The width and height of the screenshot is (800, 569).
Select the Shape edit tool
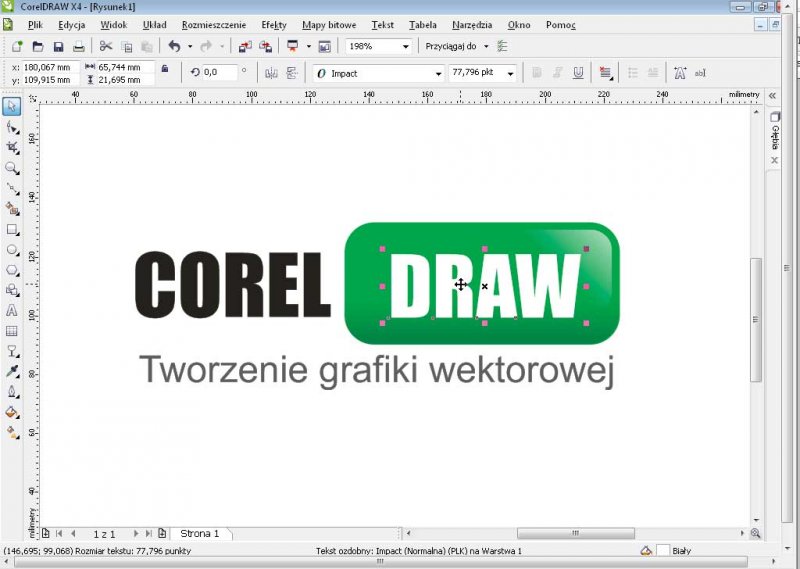pos(12,128)
